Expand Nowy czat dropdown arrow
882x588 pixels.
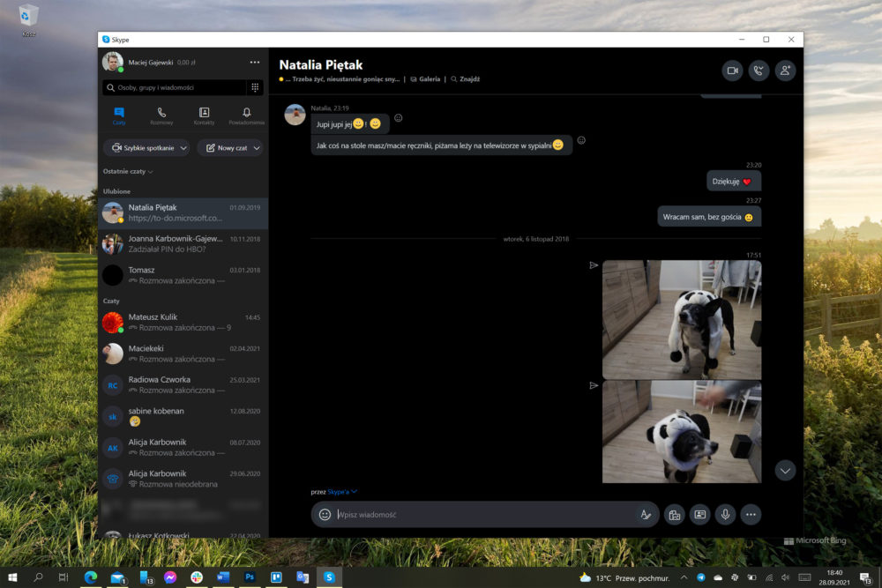tap(257, 148)
